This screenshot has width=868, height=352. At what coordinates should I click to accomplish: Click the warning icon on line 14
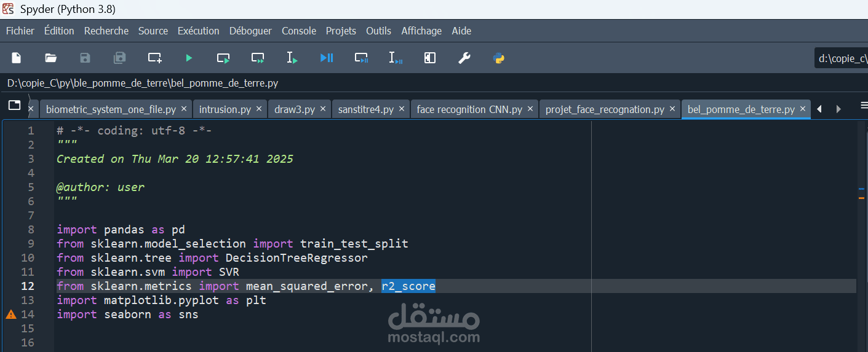coord(11,315)
